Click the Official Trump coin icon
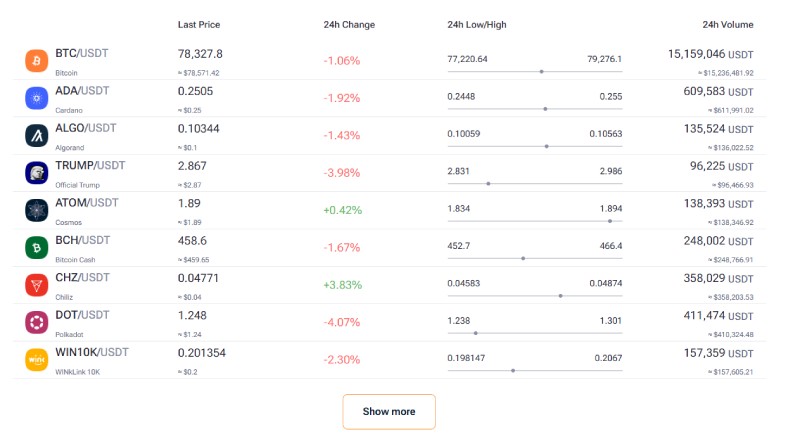The width and height of the screenshot is (800, 439). point(36,173)
